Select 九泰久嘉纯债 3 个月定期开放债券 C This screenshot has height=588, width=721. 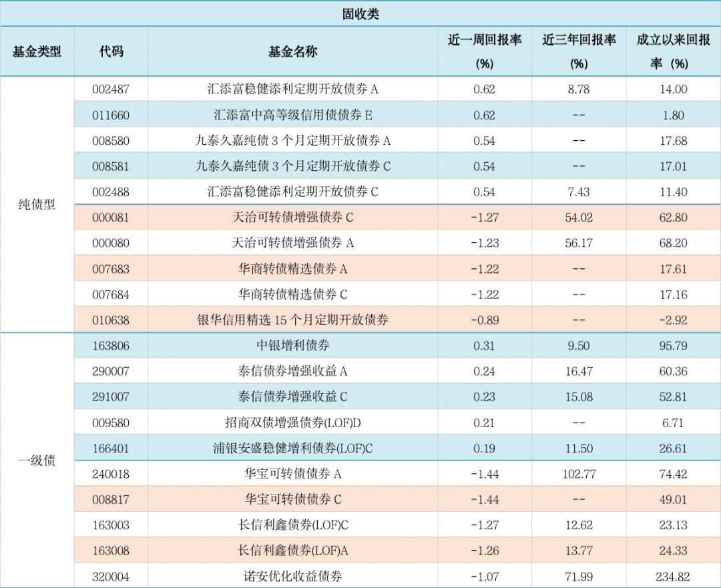[293, 166]
